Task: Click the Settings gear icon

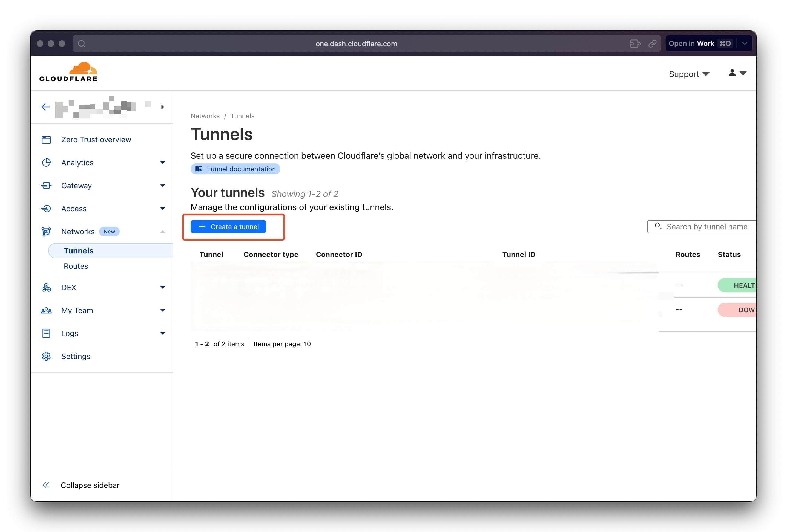Action: click(x=46, y=357)
